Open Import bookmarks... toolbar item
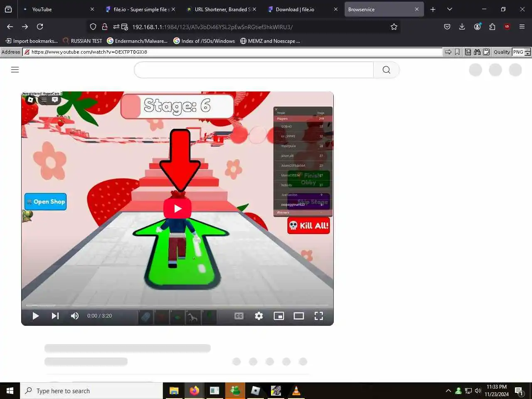 pyautogui.click(x=32, y=41)
